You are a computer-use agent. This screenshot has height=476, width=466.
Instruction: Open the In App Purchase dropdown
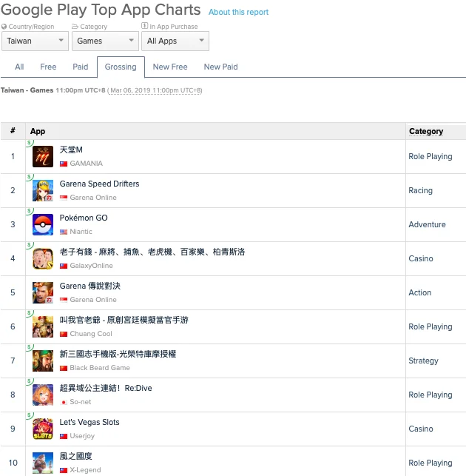click(x=175, y=41)
